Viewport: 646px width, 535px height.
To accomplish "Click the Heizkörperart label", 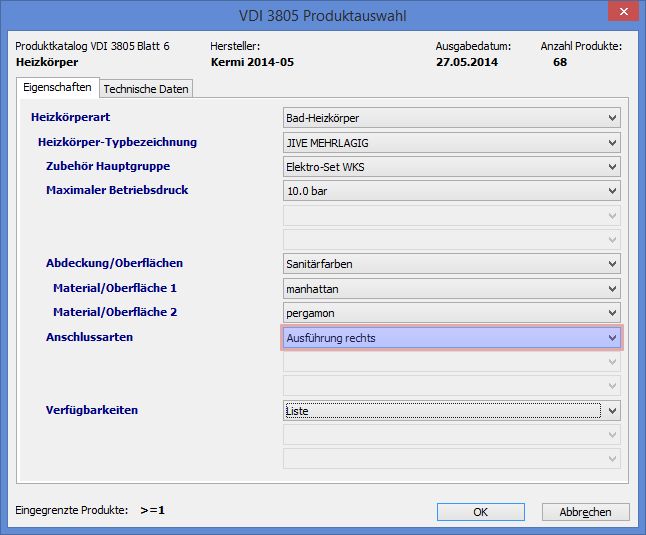I will 70,117.
